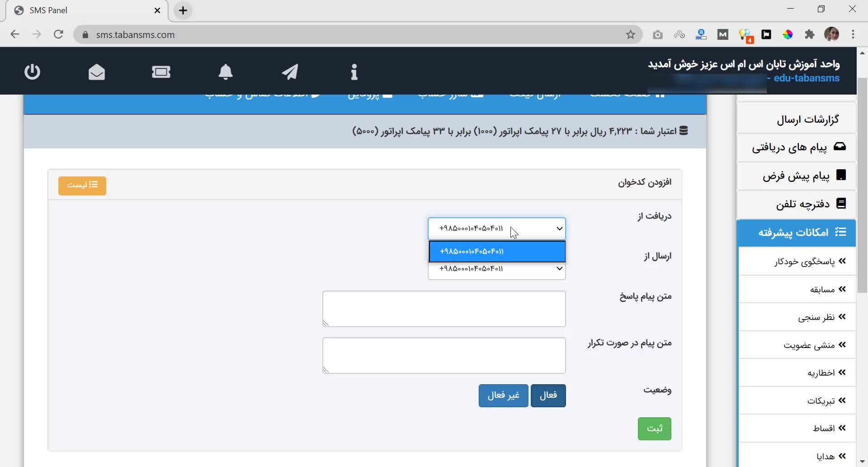Screen dimensions: 868x467
Task: Close the SMS Panel tab
Action: pyautogui.click(x=157, y=10)
